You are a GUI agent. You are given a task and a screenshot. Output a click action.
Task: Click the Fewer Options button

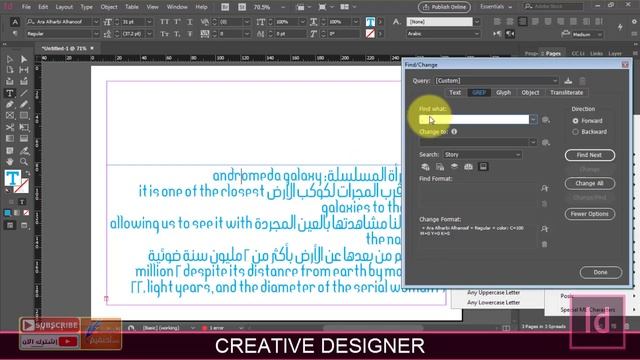(x=589, y=214)
